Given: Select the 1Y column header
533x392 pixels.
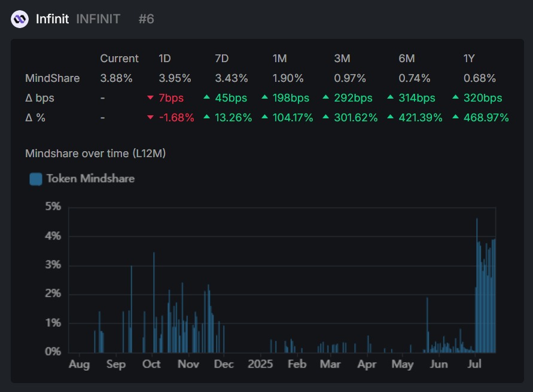Looking at the screenshot, I should (x=469, y=59).
